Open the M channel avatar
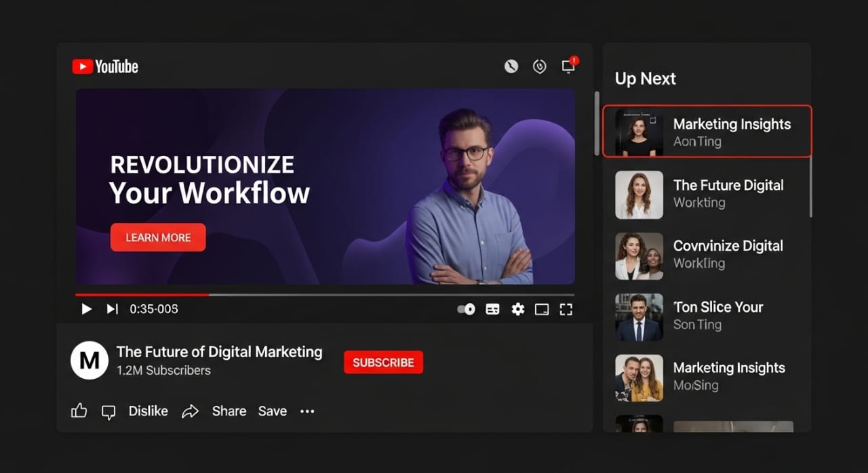868x473 pixels. 90,361
